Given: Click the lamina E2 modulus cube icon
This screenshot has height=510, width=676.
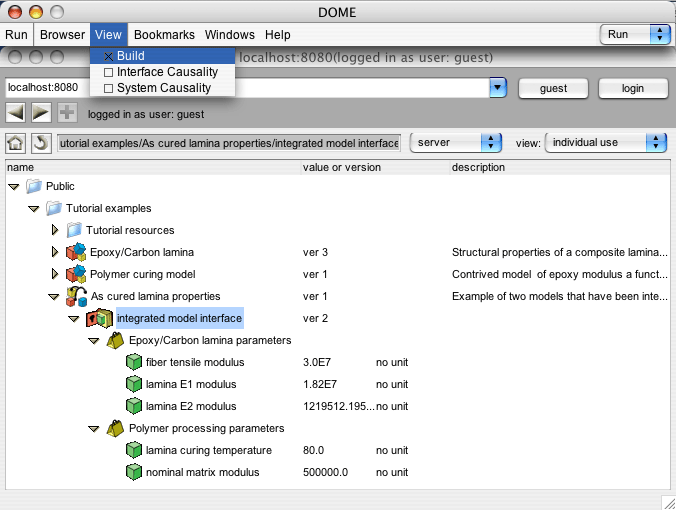Looking at the screenshot, I should tap(134, 406).
